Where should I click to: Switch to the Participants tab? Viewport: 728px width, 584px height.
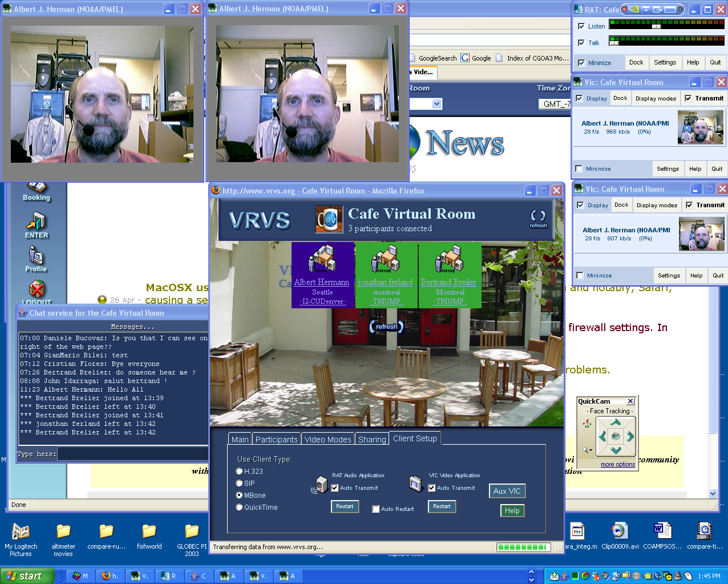(277, 440)
